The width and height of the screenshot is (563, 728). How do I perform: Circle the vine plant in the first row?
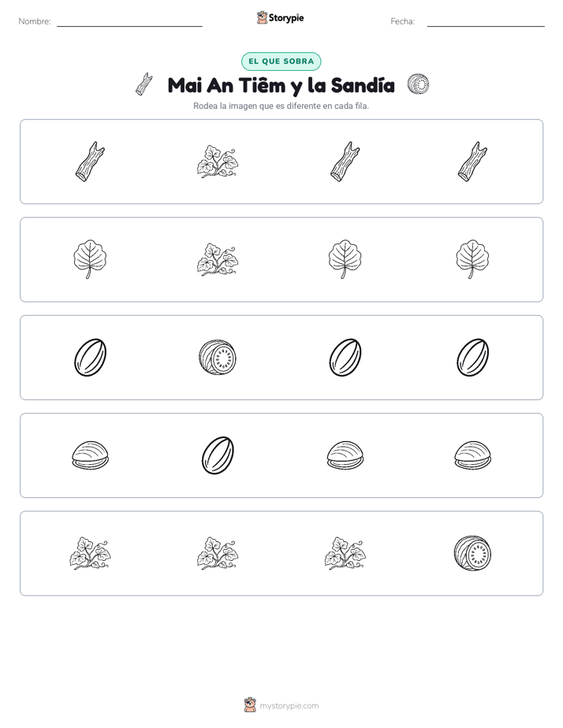click(218, 162)
